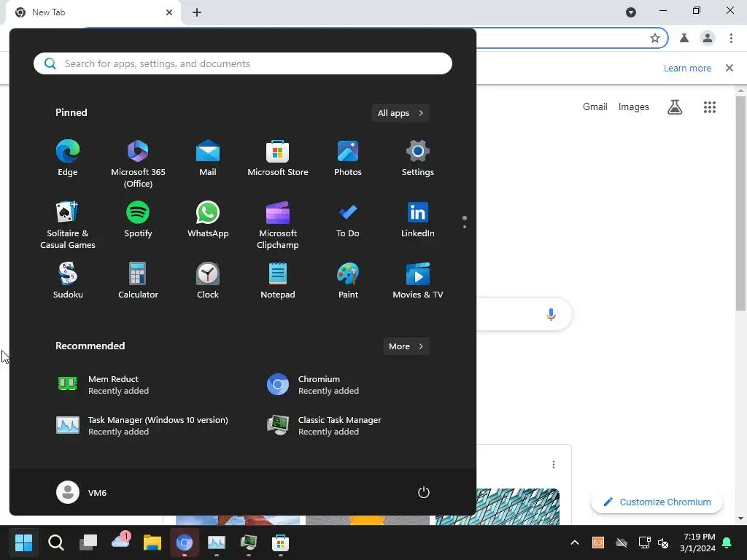747x560 pixels.
Task: Open the Clock app
Action: (x=208, y=281)
